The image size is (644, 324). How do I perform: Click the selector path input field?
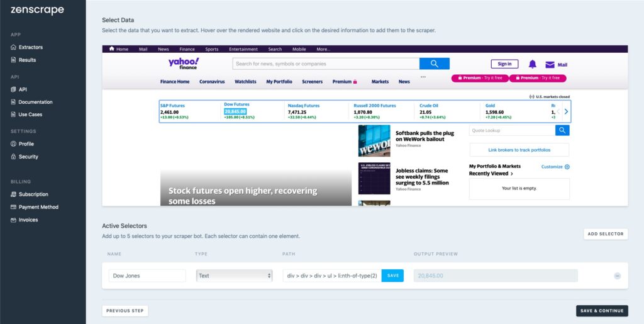coord(332,276)
